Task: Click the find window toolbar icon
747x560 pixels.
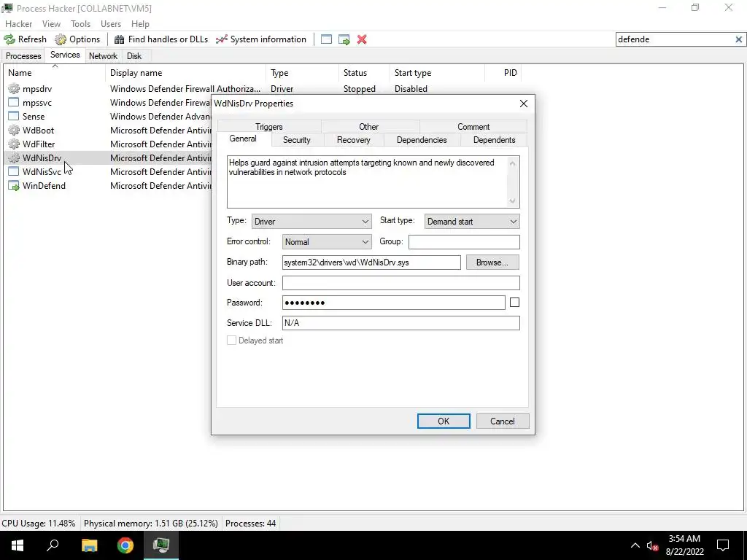Action: [326, 39]
